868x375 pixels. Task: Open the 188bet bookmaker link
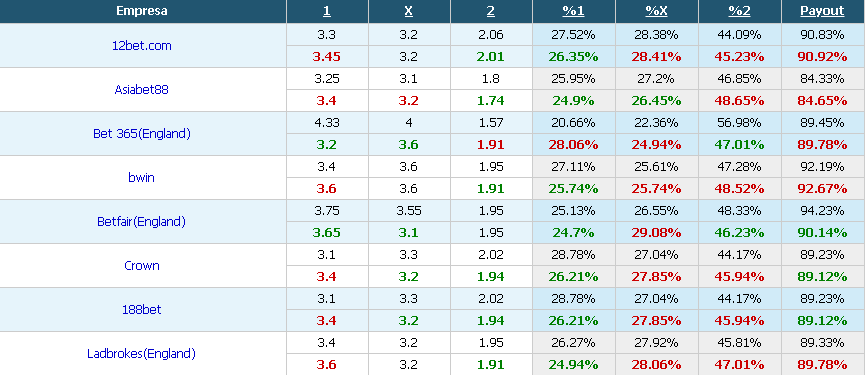(x=142, y=309)
